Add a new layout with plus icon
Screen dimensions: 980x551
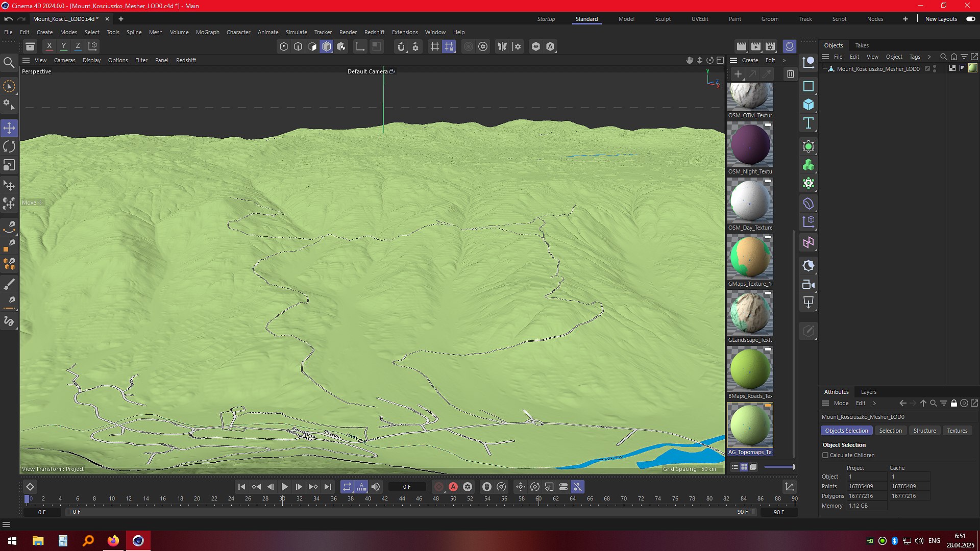coord(905,19)
